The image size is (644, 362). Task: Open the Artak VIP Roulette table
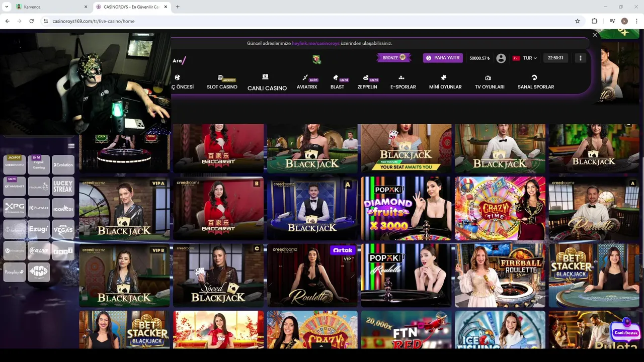(x=312, y=275)
